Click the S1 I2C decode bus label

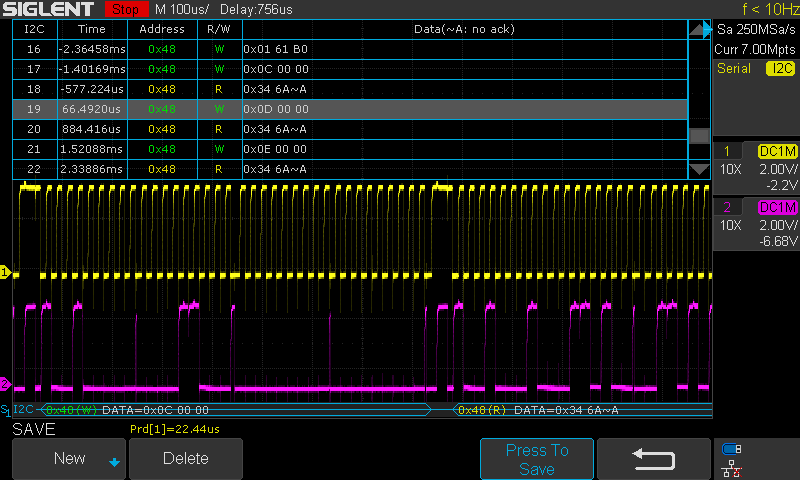(x=17, y=410)
